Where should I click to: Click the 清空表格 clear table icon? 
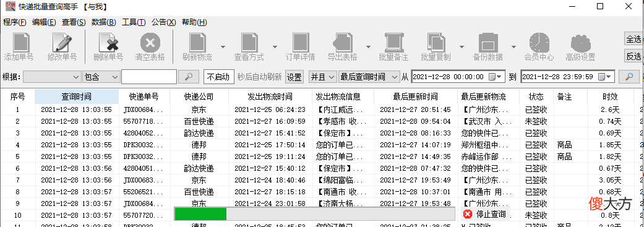point(150,43)
